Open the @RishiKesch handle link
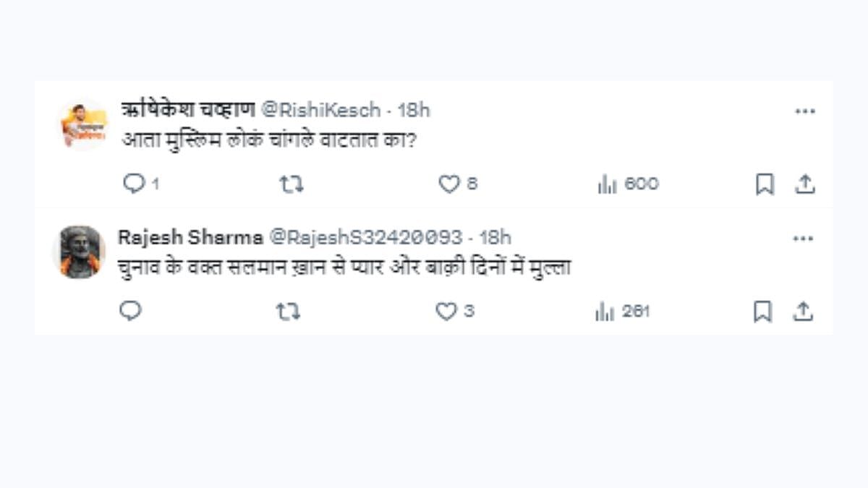This screenshot has height=488, width=868. [320, 110]
